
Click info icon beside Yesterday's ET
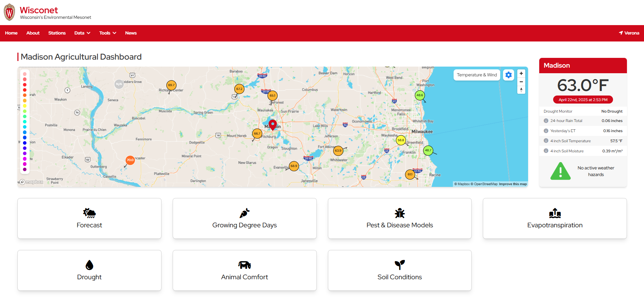tap(546, 131)
